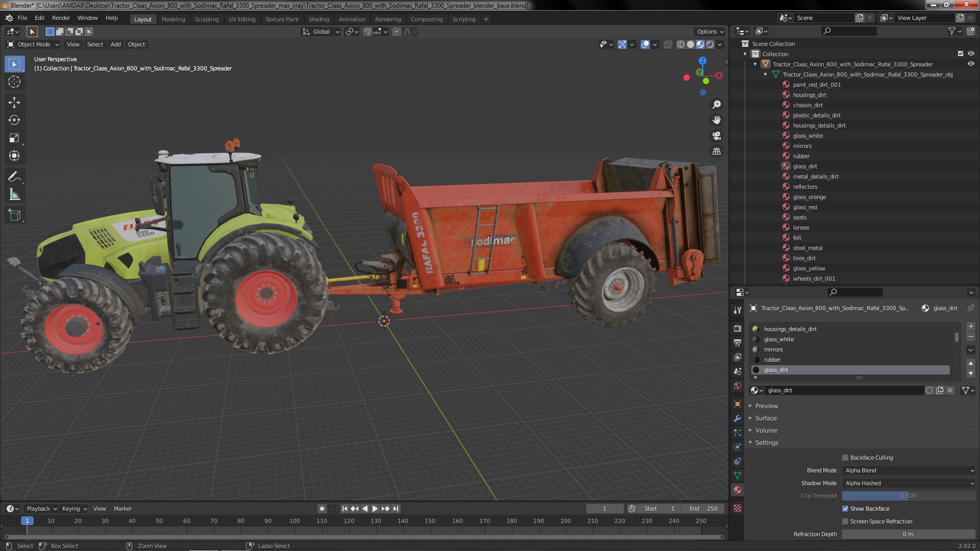The height and width of the screenshot is (551, 980).
Task: Expand the Volume panel
Action: point(766,431)
